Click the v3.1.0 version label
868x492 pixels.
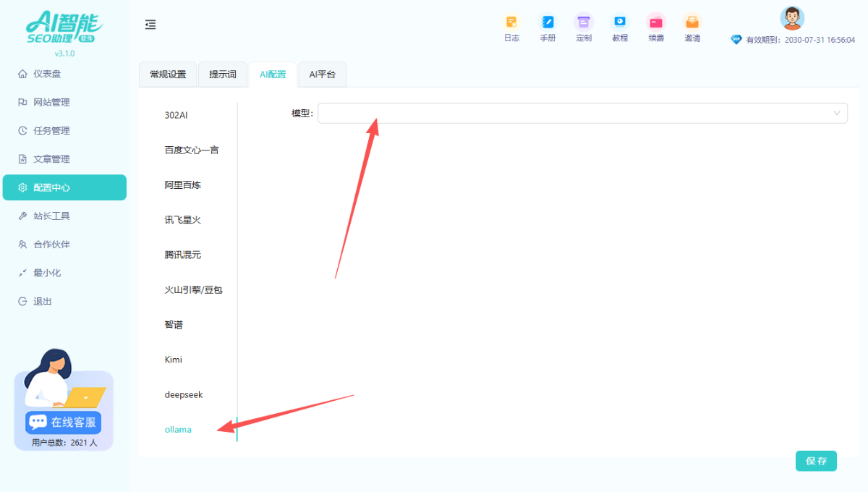64,54
